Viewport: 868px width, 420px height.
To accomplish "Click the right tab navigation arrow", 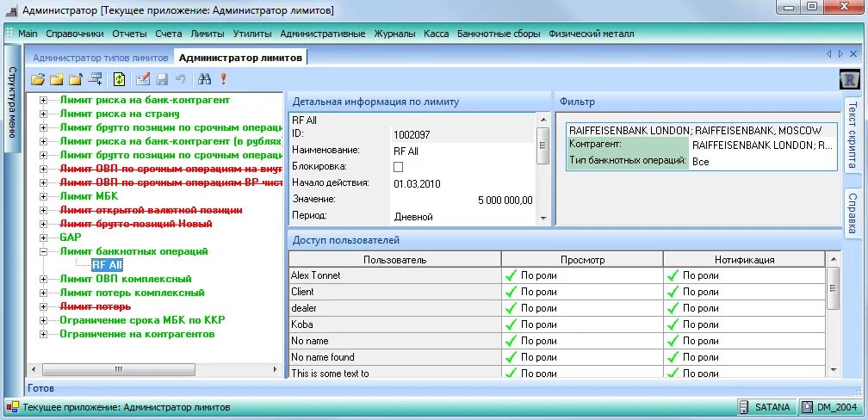I will click(840, 53).
